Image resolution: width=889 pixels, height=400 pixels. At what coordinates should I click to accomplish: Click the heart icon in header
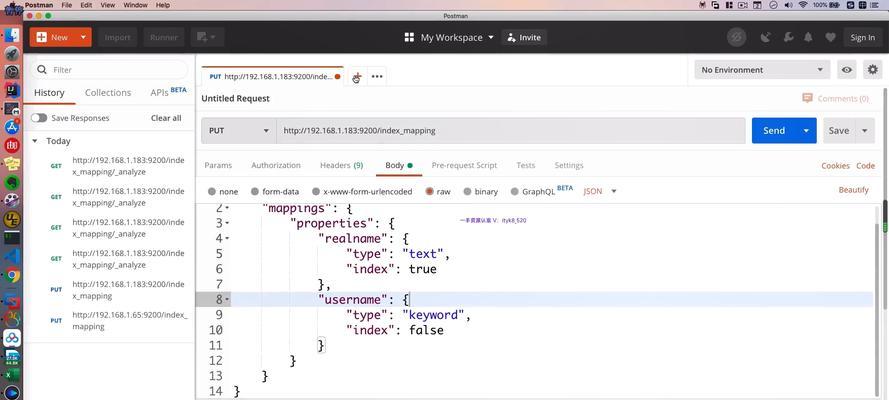pyautogui.click(x=830, y=37)
